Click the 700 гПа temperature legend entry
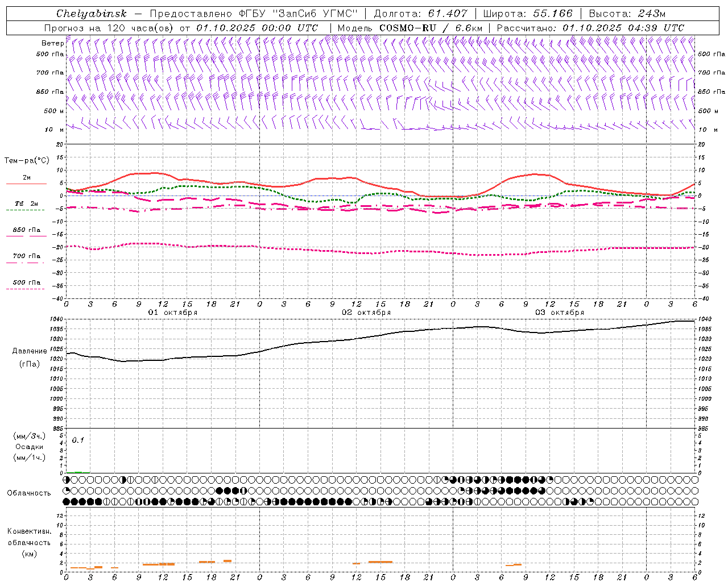728x582 pixels. 26,256
